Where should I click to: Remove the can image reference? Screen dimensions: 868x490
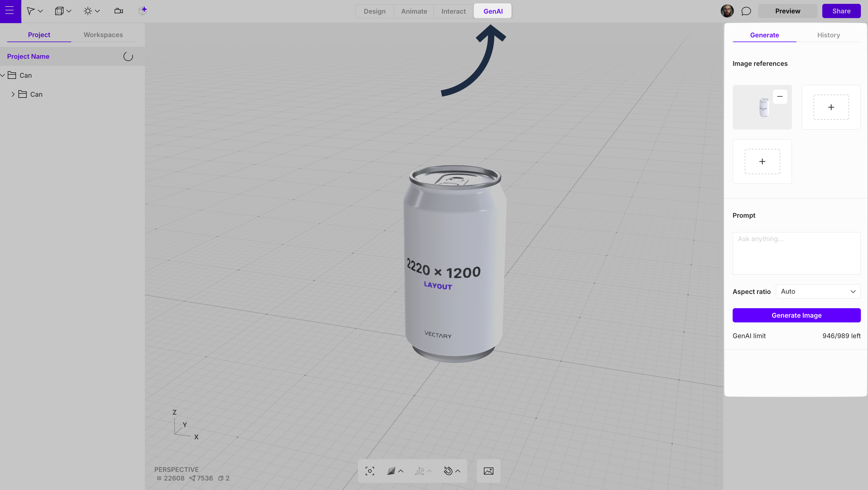780,97
